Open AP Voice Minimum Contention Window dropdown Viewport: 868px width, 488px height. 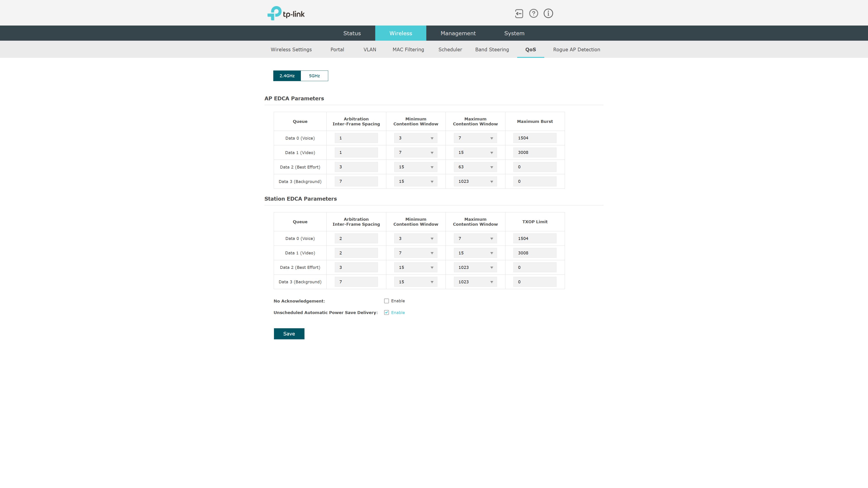(x=415, y=138)
